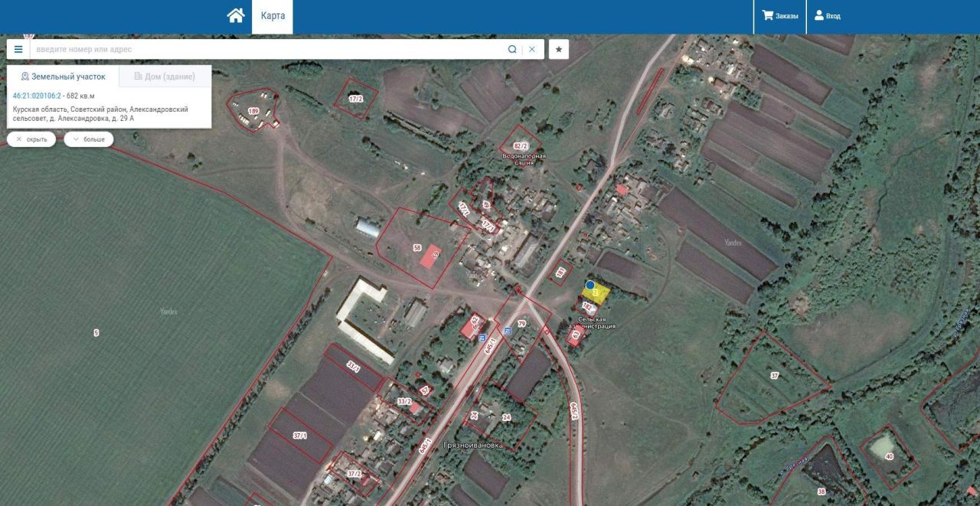Click the magnifier search icon

pyautogui.click(x=512, y=49)
